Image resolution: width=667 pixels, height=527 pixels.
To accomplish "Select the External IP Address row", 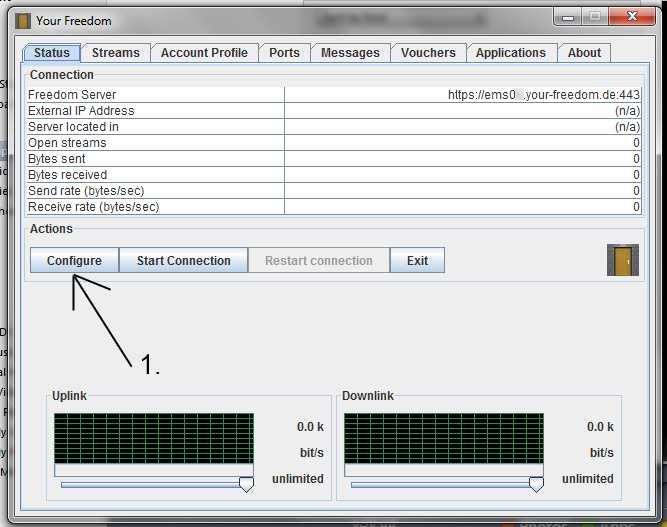I will (334, 111).
